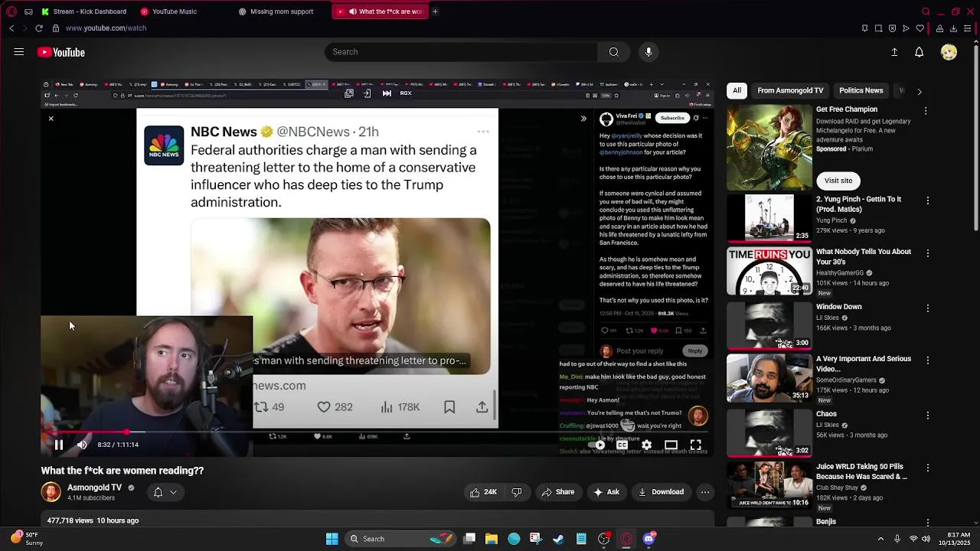Open the Opera GX menu logo
The image size is (980, 551).
(x=11, y=11)
